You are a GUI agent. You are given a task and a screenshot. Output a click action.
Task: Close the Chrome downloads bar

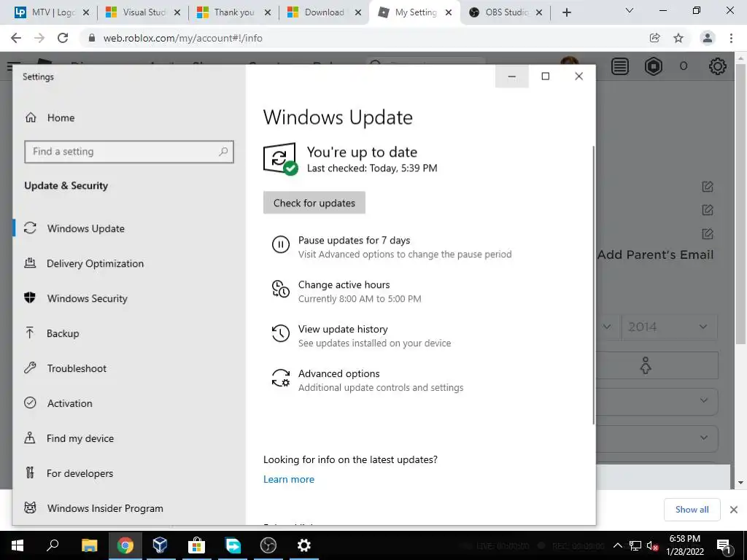click(734, 510)
